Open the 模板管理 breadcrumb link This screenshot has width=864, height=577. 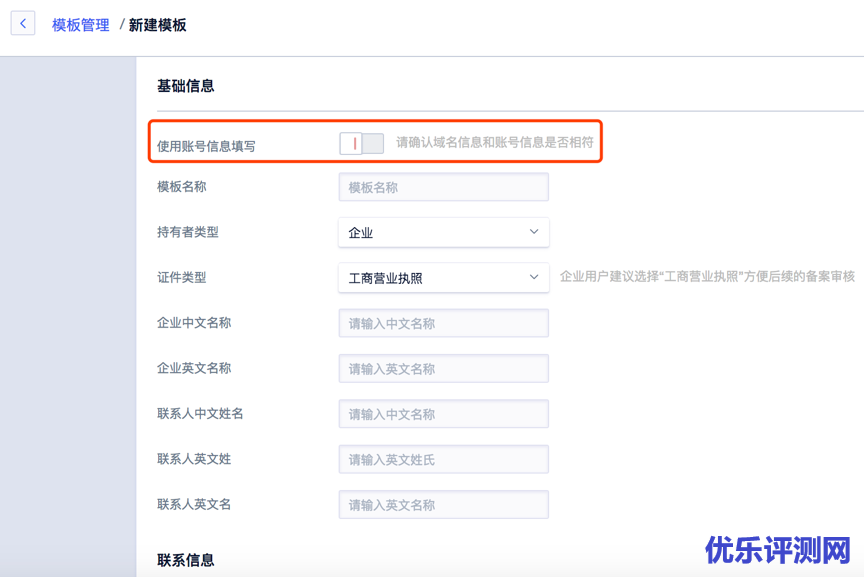(81, 25)
